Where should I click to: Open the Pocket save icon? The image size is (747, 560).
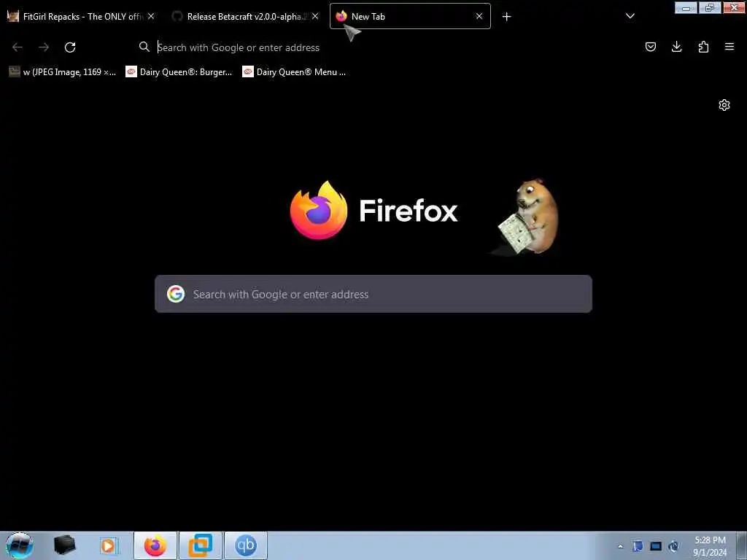click(650, 47)
